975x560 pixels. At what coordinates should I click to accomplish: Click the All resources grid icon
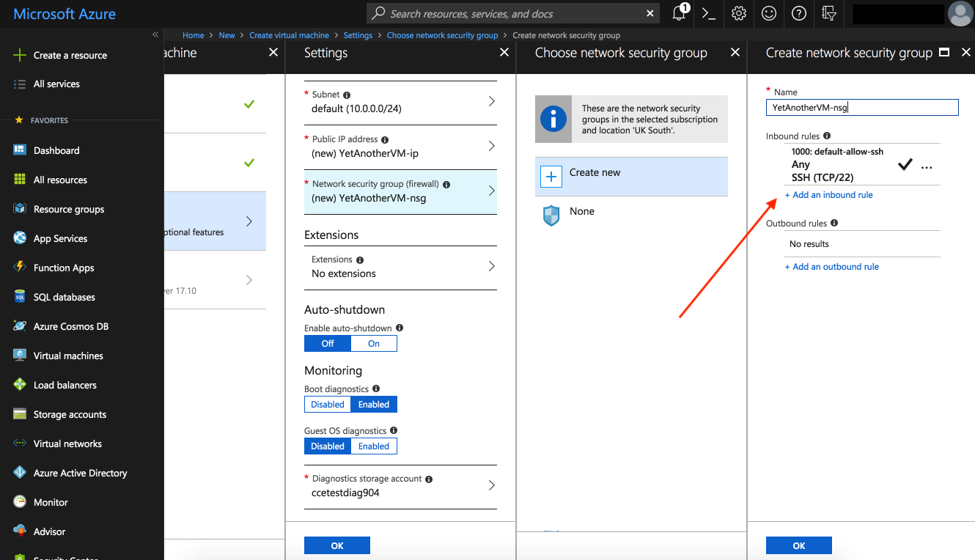(20, 180)
